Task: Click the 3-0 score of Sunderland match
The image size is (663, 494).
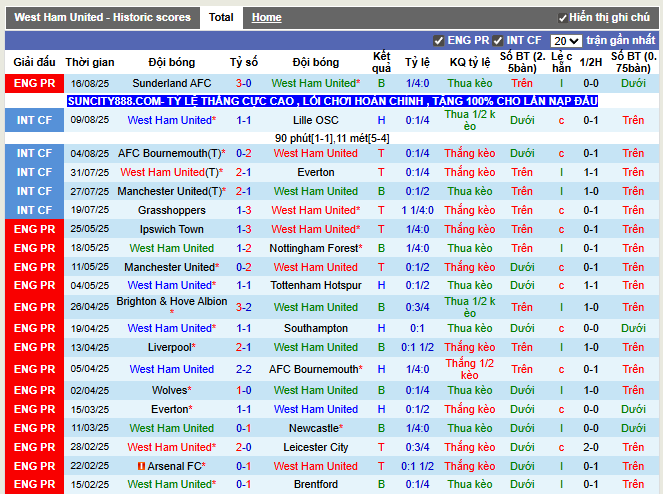Action: pyautogui.click(x=244, y=83)
